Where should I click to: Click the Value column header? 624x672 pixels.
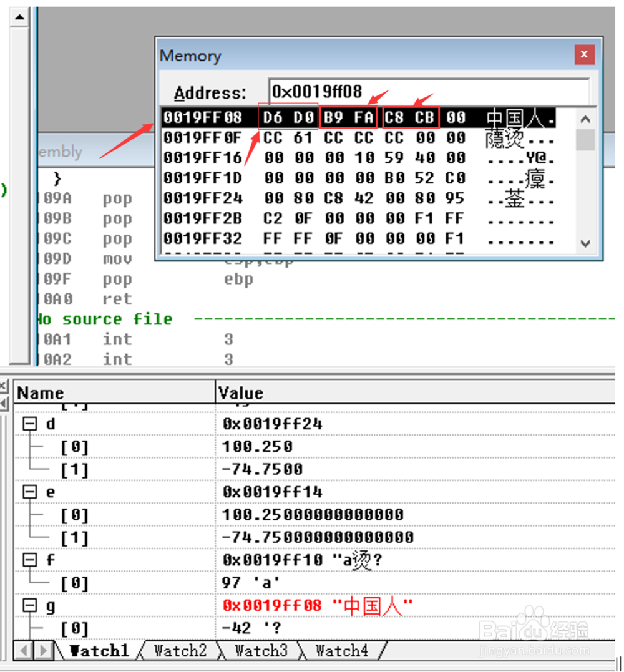point(416,392)
